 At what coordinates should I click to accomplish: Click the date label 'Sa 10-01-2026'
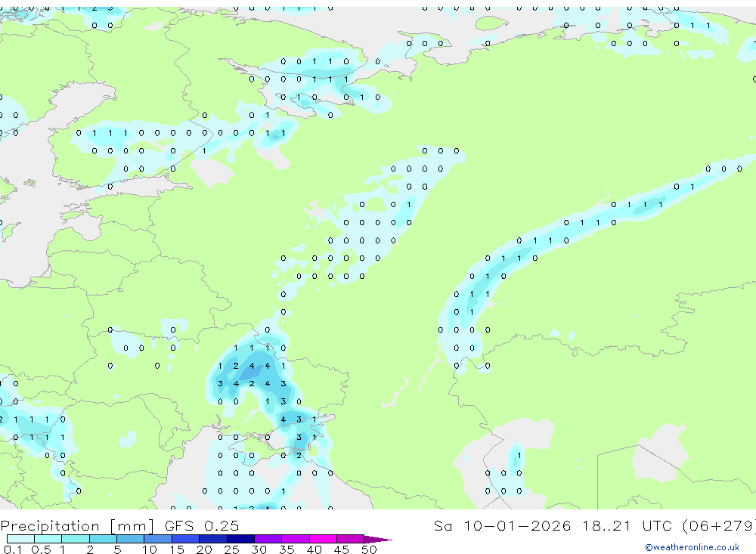[x=502, y=526]
